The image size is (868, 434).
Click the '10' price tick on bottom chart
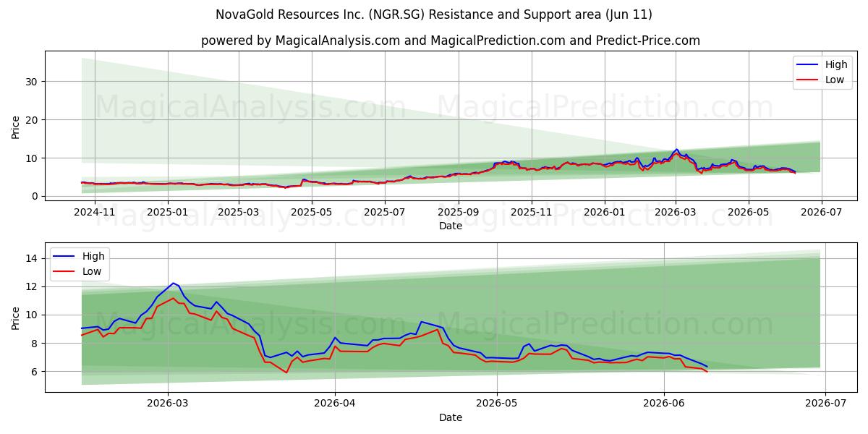pyautogui.click(x=32, y=315)
